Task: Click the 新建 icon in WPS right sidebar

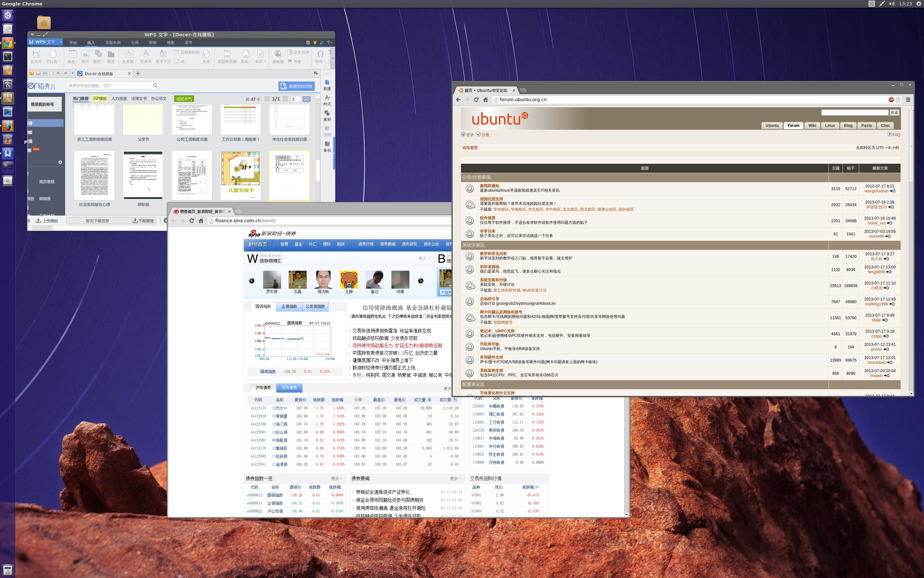Action: tap(327, 82)
